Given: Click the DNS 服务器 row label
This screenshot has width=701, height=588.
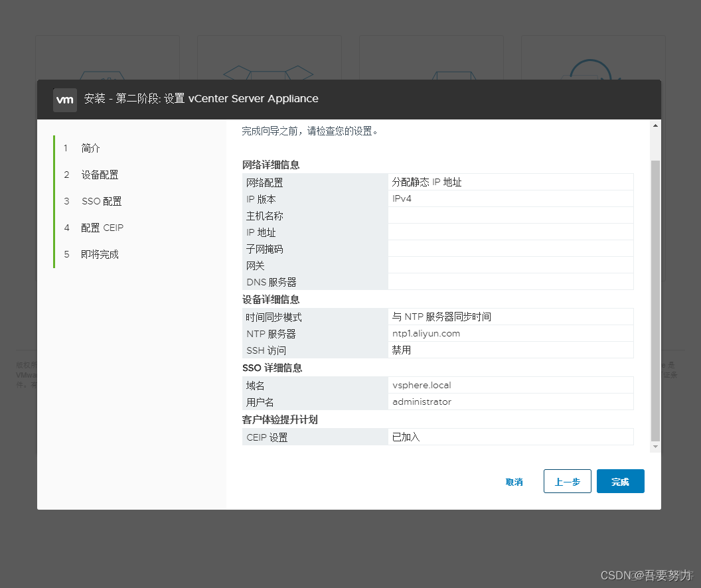Looking at the screenshot, I should click(272, 282).
